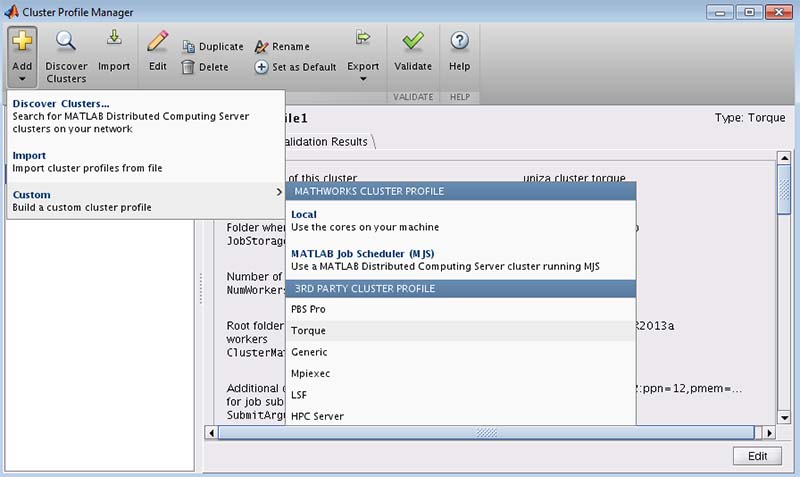This screenshot has width=800, height=477.
Task: Click the Add cluster profile plus icon
Action: pos(22,42)
